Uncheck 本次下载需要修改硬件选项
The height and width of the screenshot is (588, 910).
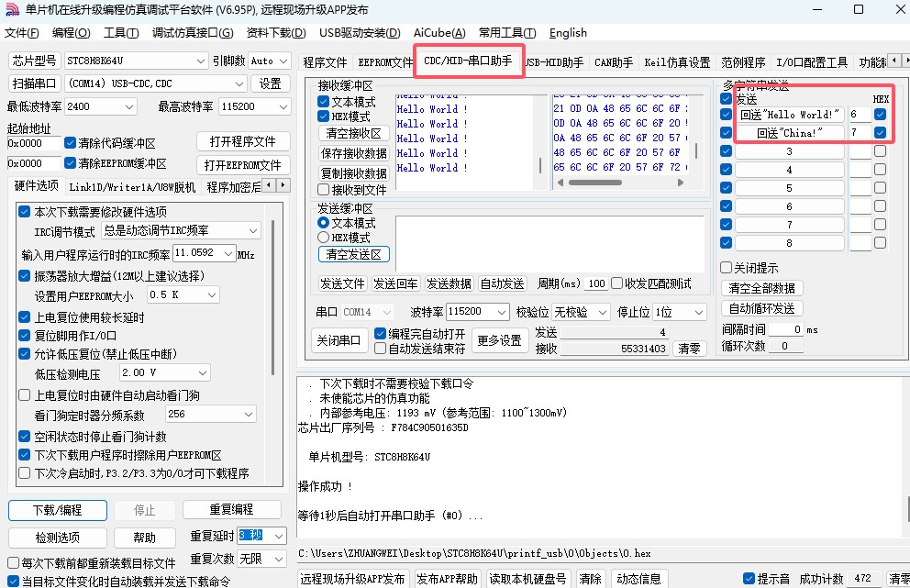(x=25, y=211)
